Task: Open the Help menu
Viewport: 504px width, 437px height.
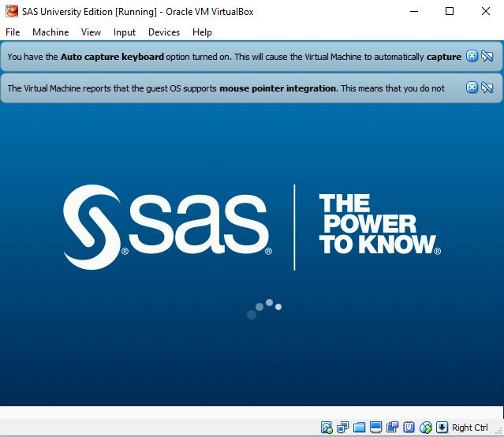Action: [x=202, y=32]
